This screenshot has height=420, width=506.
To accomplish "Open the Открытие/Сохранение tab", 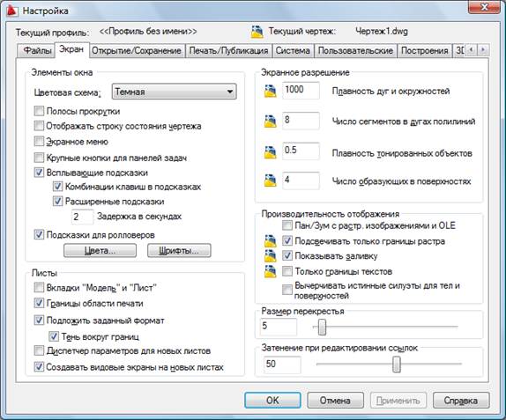I will point(137,51).
